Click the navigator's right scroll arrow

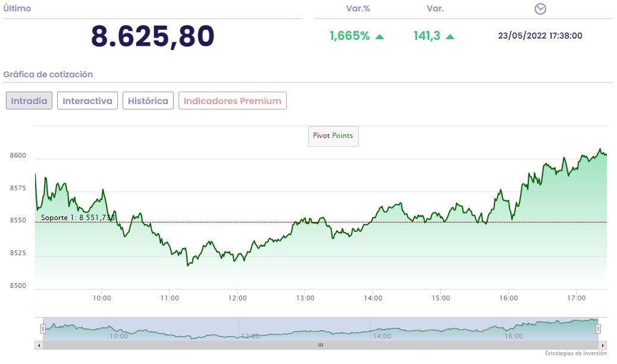(x=602, y=345)
